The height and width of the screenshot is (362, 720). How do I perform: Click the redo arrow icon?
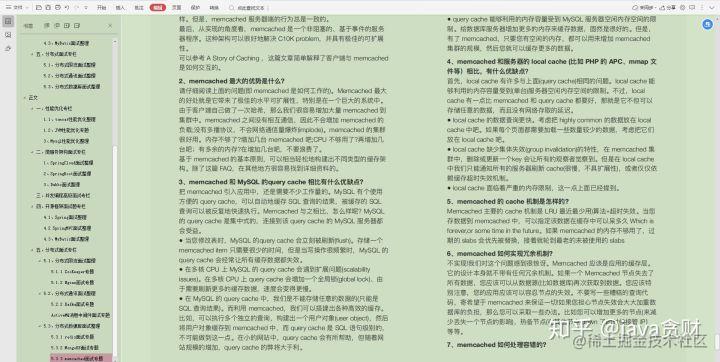tap(77, 7)
